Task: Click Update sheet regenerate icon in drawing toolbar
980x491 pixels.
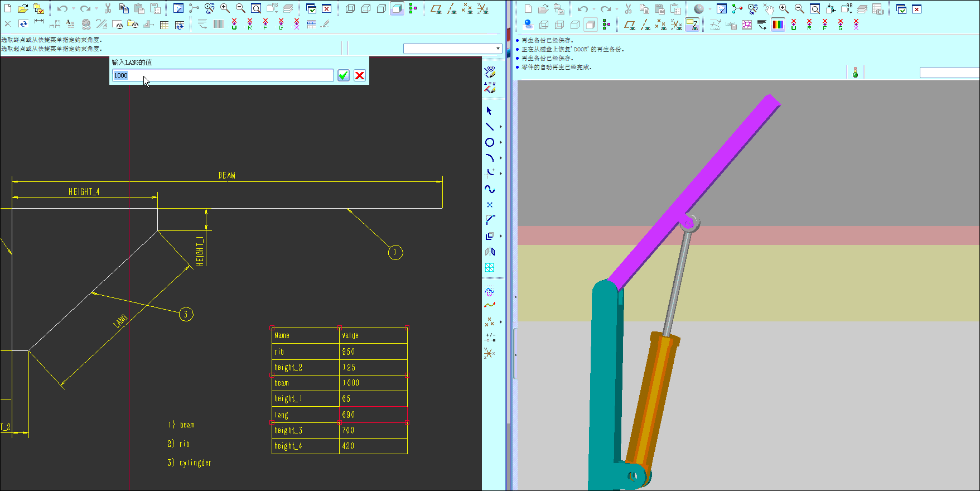Action: pos(23,24)
